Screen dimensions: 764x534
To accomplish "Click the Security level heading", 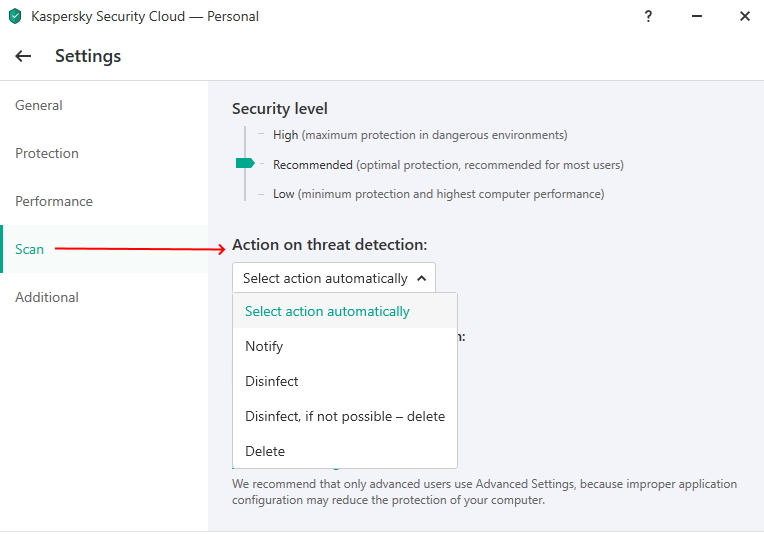I will [280, 109].
